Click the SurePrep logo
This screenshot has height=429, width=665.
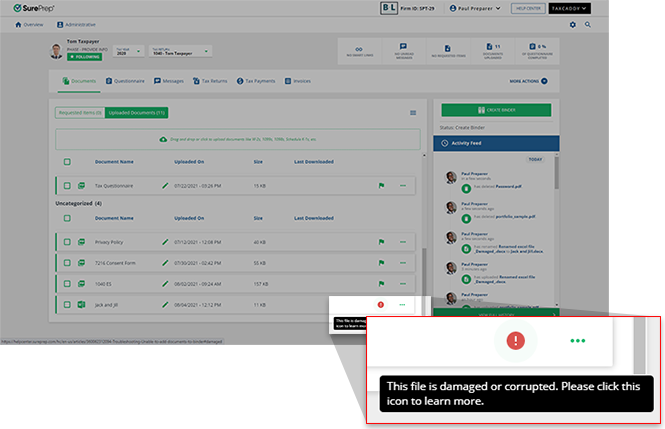click(x=34, y=8)
